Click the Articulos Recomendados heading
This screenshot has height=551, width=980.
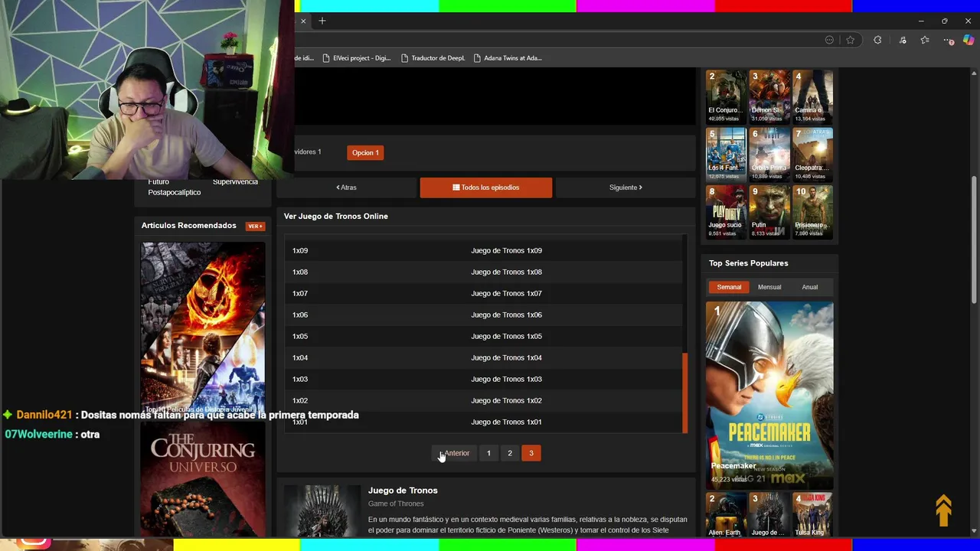[x=188, y=226]
